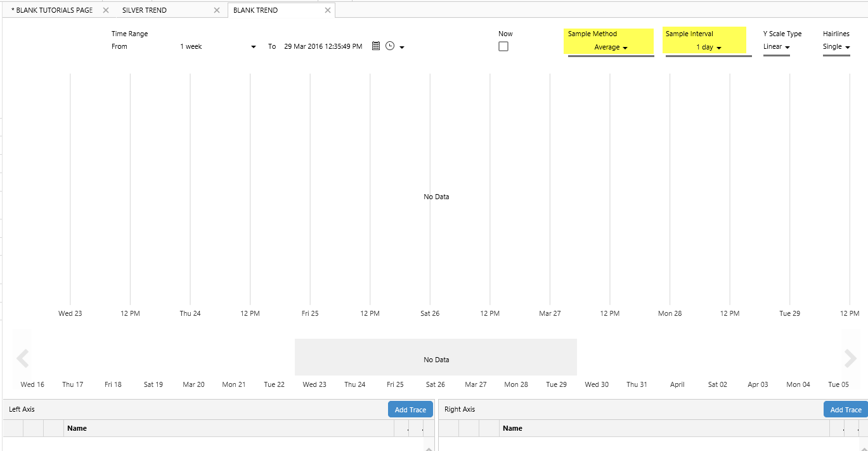Close the SILVER TREND tab
The height and width of the screenshot is (451, 868).
[x=217, y=10]
